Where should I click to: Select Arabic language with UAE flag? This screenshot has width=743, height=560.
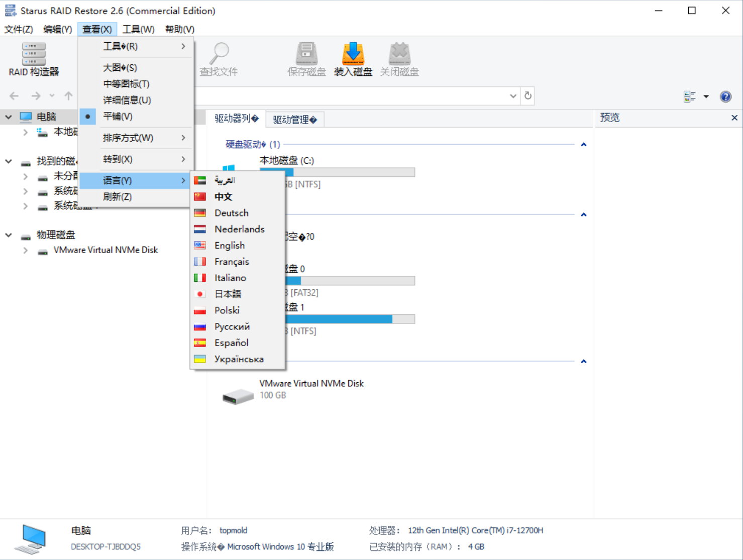(x=238, y=180)
